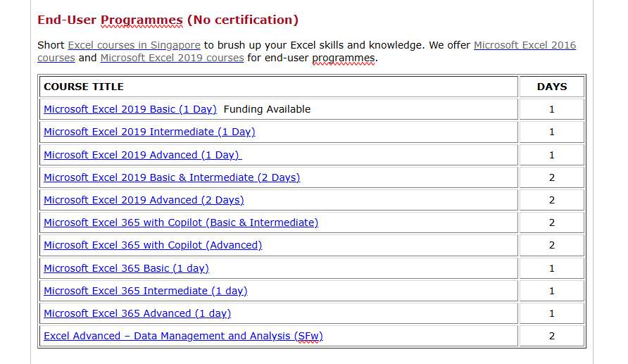
Task: Open the Excel courses in Singapore link
Action: pyautogui.click(x=134, y=45)
